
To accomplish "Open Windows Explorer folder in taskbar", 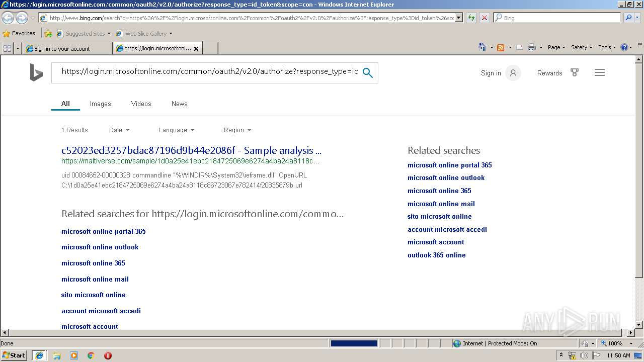I will click(x=57, y=355).
